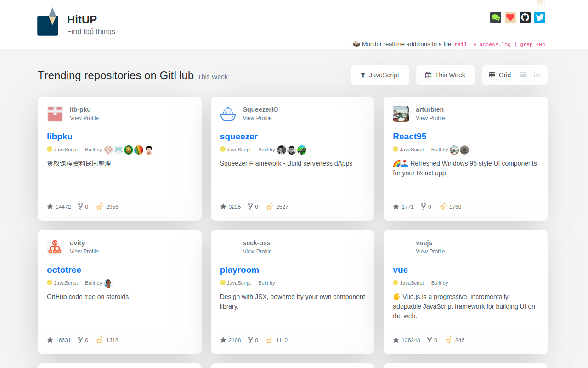The width and height of the screenshot is (588, 368).
Task: Click the yellow JavaScript language dot on vue
Action: tap(396, 282)
